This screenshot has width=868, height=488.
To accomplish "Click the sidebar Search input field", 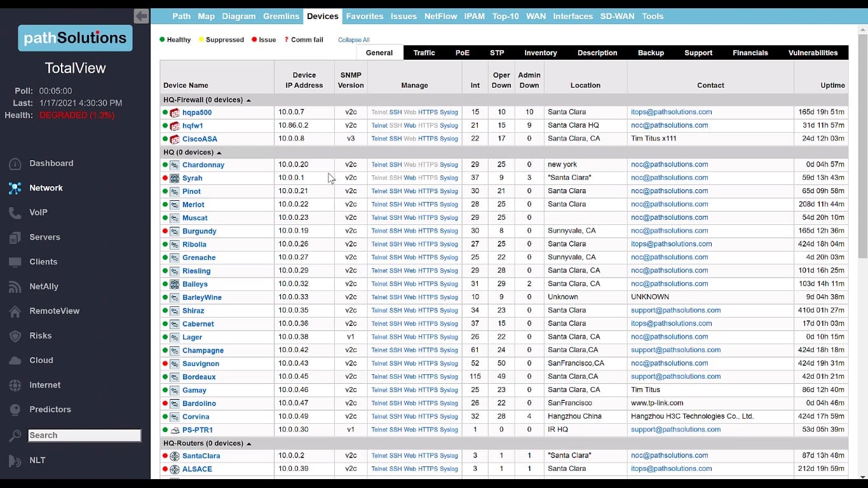I will tap(85, 435).
